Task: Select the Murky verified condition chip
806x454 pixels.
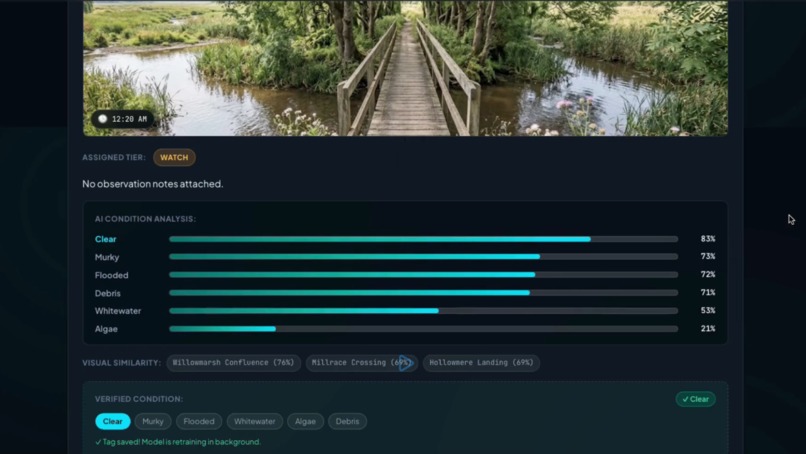Action: [153, 421]
